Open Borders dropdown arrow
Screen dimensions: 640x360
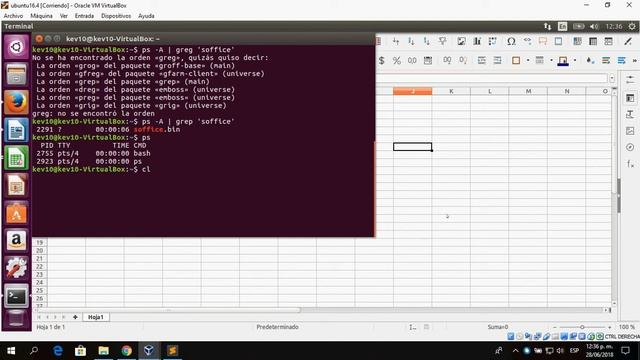[x=528, y=61]
